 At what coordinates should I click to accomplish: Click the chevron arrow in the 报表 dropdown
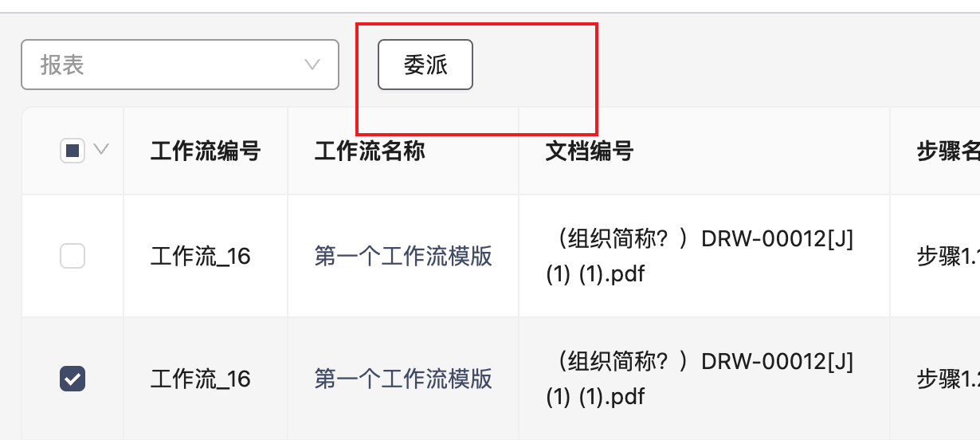tap(312, 65)
